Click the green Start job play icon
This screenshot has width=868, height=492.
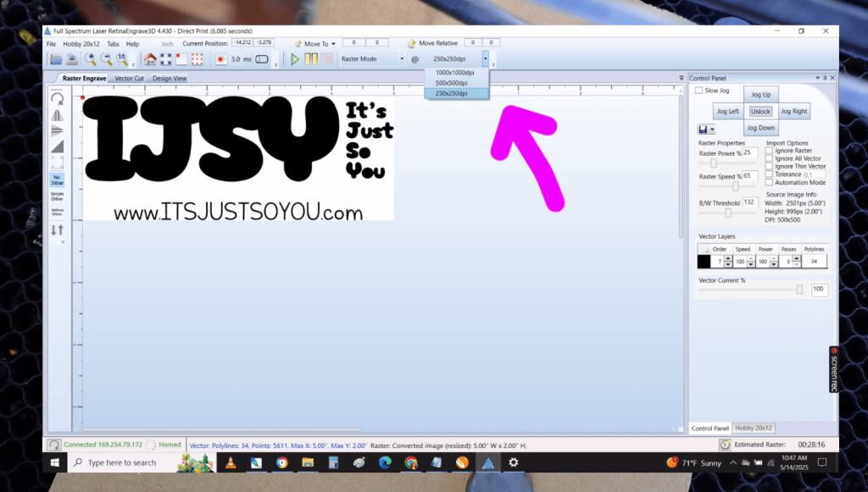point(295,59)
